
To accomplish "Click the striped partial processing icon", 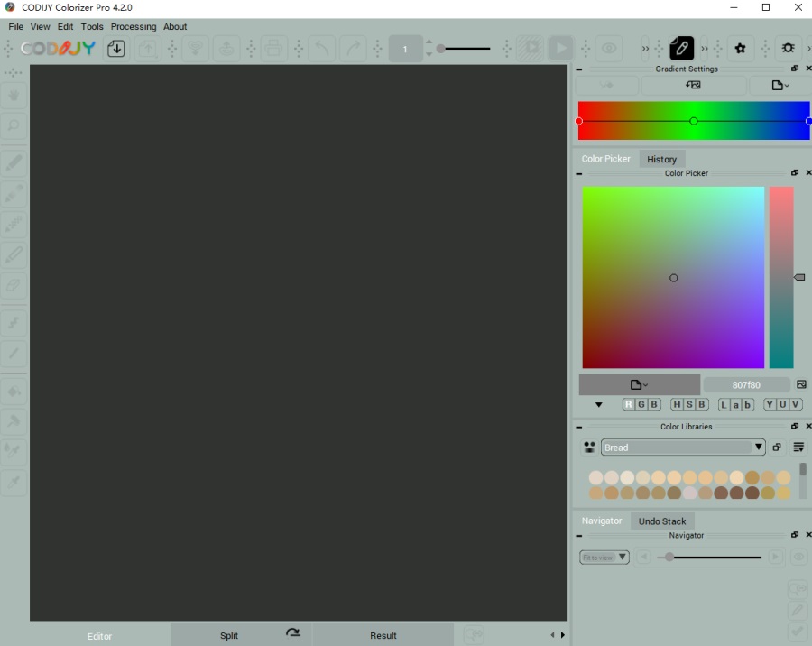I will pyautogui.click(x=531, y=49).
